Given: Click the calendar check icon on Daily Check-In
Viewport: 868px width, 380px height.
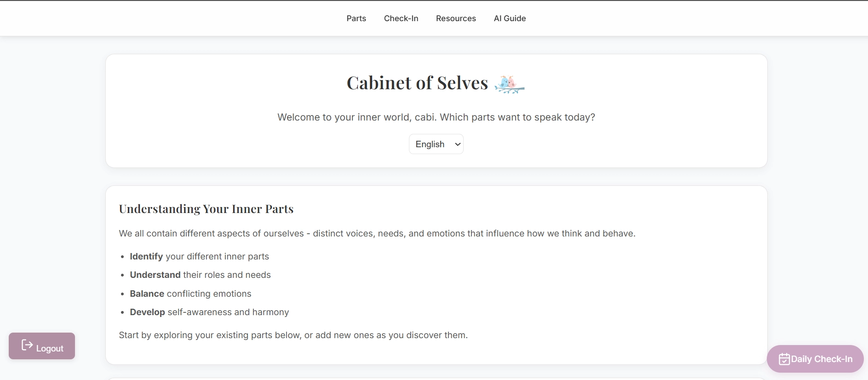Looking at the screenshot, I should [784, 359].
